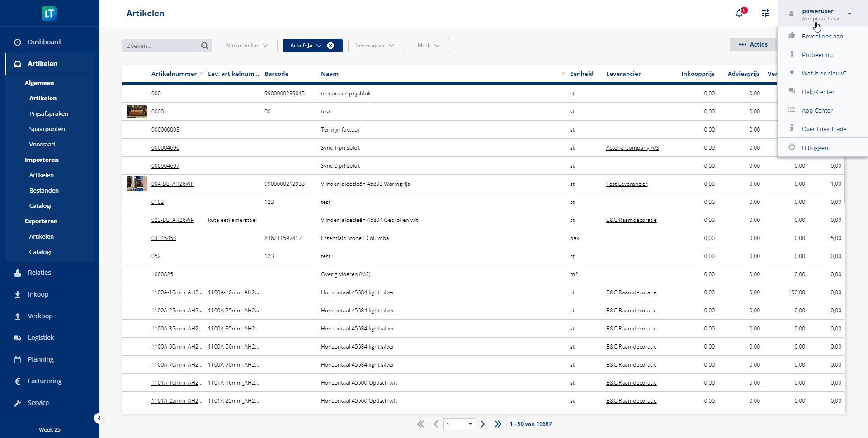Open the notifications bell icon
The height and width of the screenshot is (438, 868).
(x=739, y=13)
